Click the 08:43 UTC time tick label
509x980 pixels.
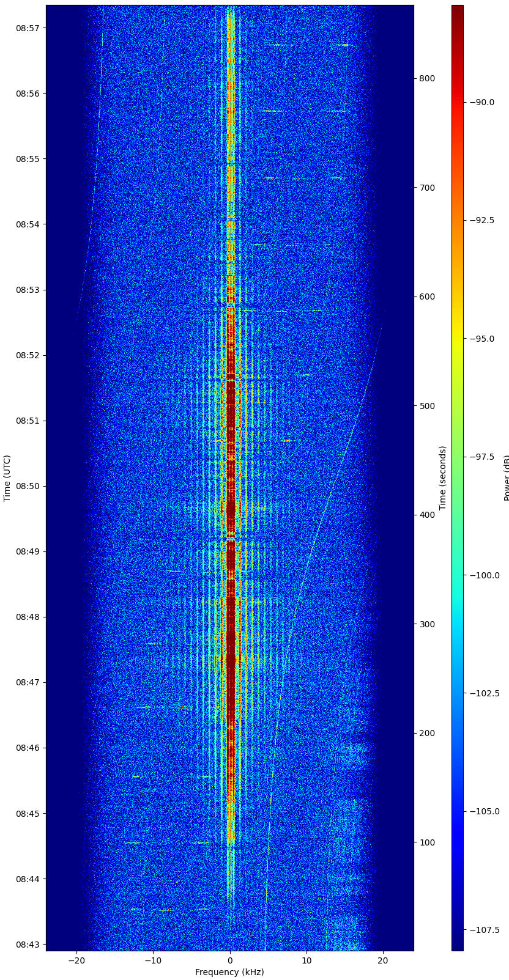click(27, 945)
